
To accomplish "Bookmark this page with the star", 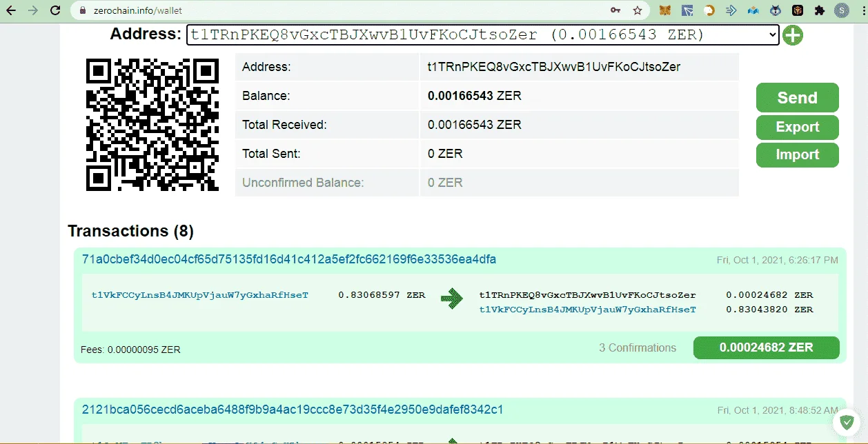I will 638,11.
